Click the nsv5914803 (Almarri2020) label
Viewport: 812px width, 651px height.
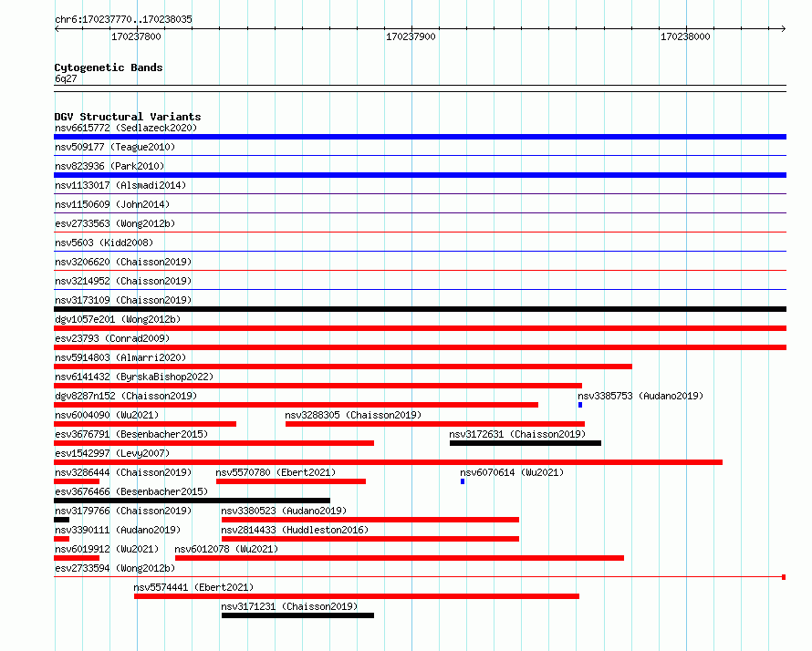[x=120, y=357]
